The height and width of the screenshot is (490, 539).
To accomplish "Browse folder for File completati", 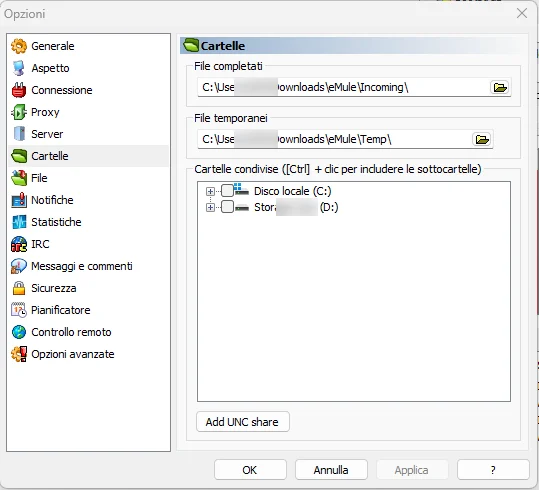I will (x=500, y=87).
